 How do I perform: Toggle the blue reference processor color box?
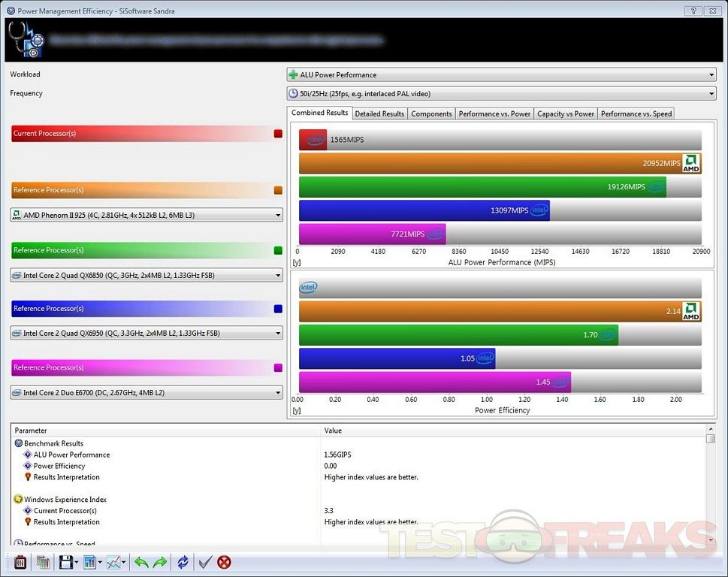point(278,309)
